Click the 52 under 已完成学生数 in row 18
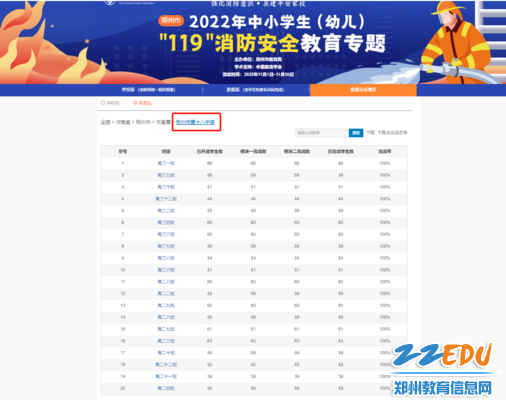 [x=341, y=364]
